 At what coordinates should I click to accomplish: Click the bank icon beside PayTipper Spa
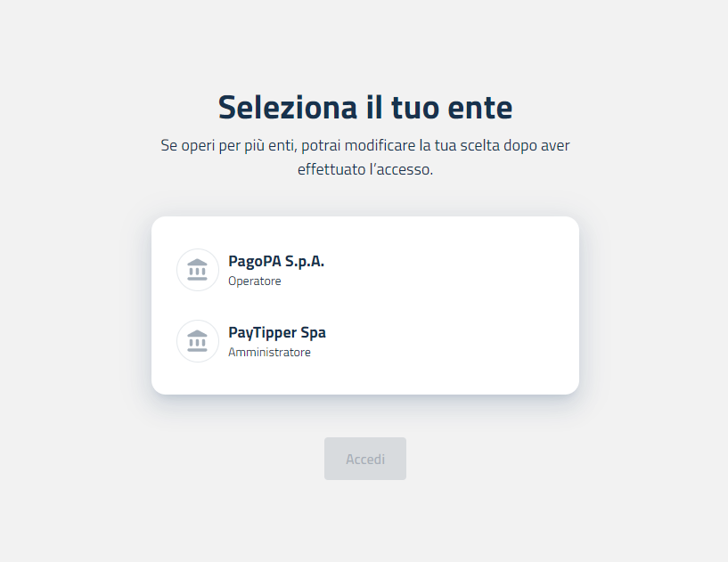pyautogui.click(x=197, y=341)
